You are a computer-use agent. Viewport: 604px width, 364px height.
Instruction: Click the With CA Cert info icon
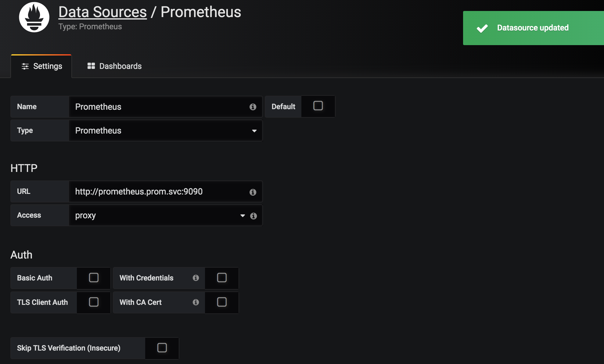[196, 302]
